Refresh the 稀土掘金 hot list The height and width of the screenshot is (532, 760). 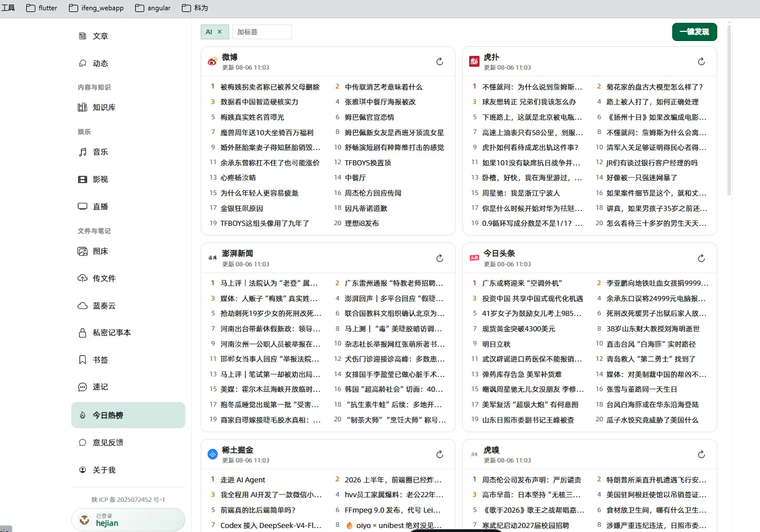coord(440,454)
